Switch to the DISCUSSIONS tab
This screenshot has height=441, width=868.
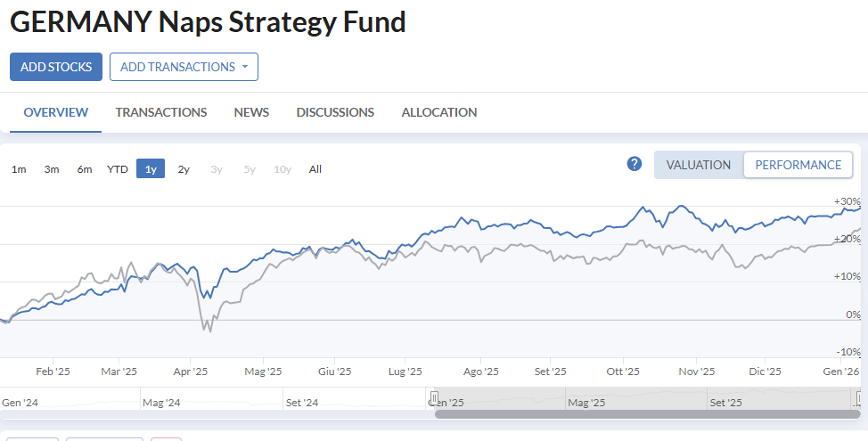pyautogui.click(x=335, y=112)
